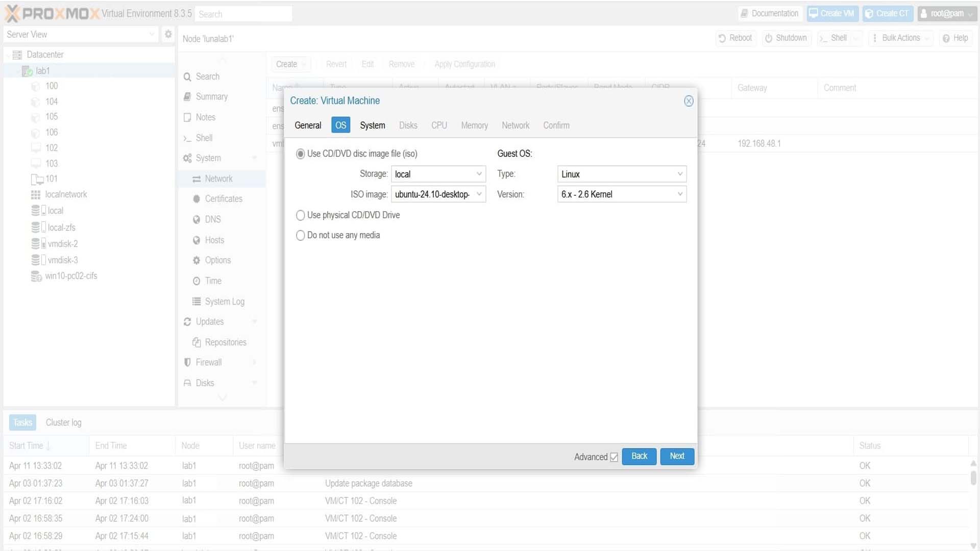The width and height of the screenshot is (980, 551).
Task: Click the Update package database task row
Action: [x=486, y=484]
